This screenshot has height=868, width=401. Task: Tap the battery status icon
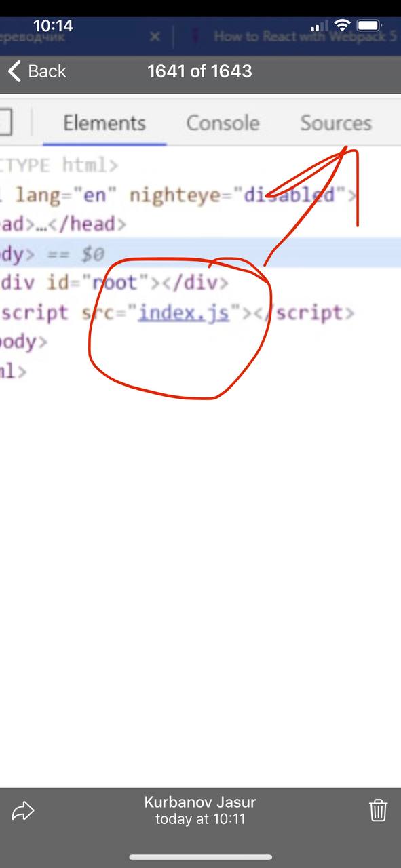(369, 26)
